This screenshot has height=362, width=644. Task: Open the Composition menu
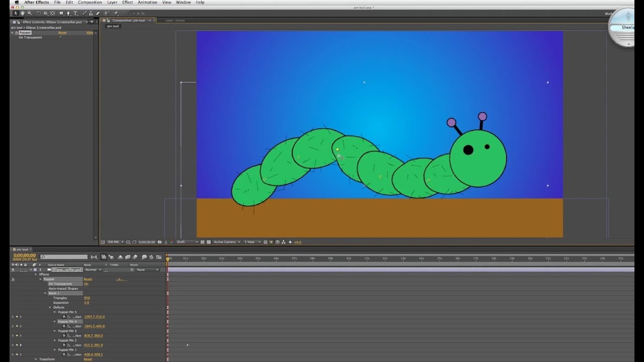coord(90,3)
